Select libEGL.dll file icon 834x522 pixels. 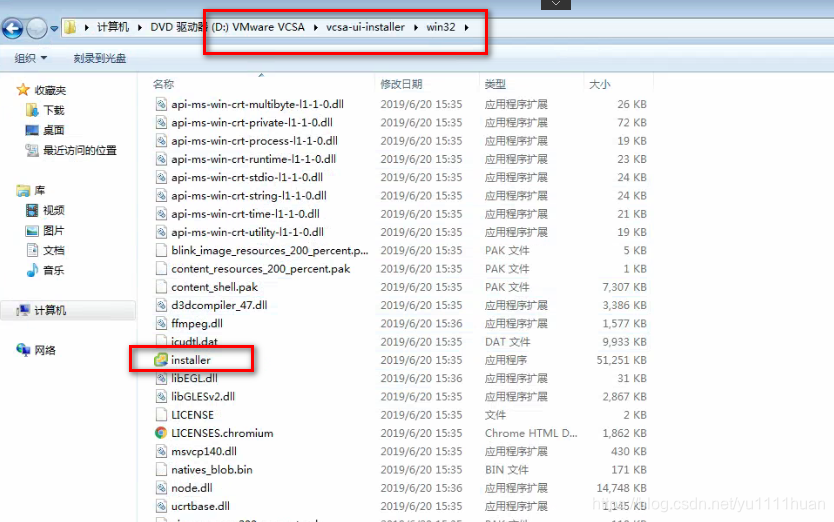(161, 378)
